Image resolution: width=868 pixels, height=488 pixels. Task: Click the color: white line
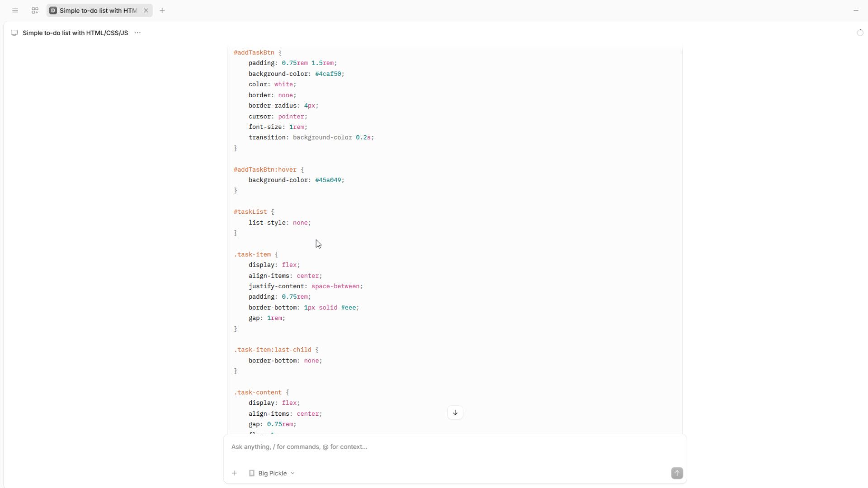(273, 84)
